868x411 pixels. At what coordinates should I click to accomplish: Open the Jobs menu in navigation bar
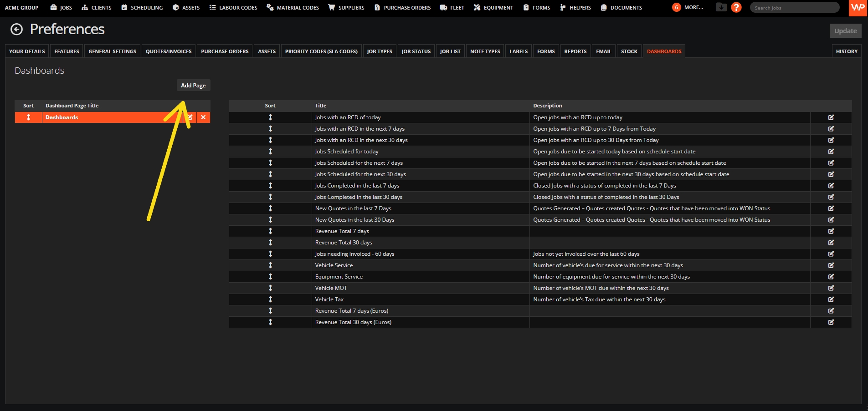61,8
